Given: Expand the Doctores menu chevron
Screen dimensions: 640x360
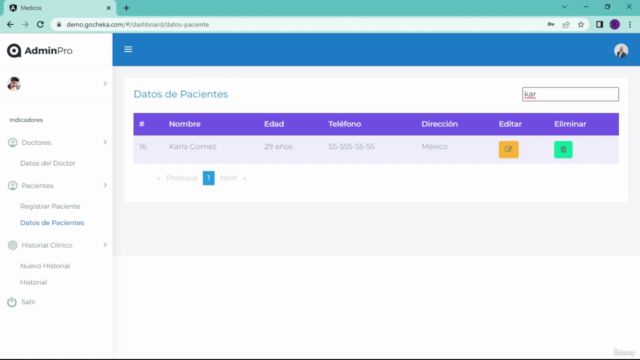Looking at the screenshot, I should click(x=105, y=142).
